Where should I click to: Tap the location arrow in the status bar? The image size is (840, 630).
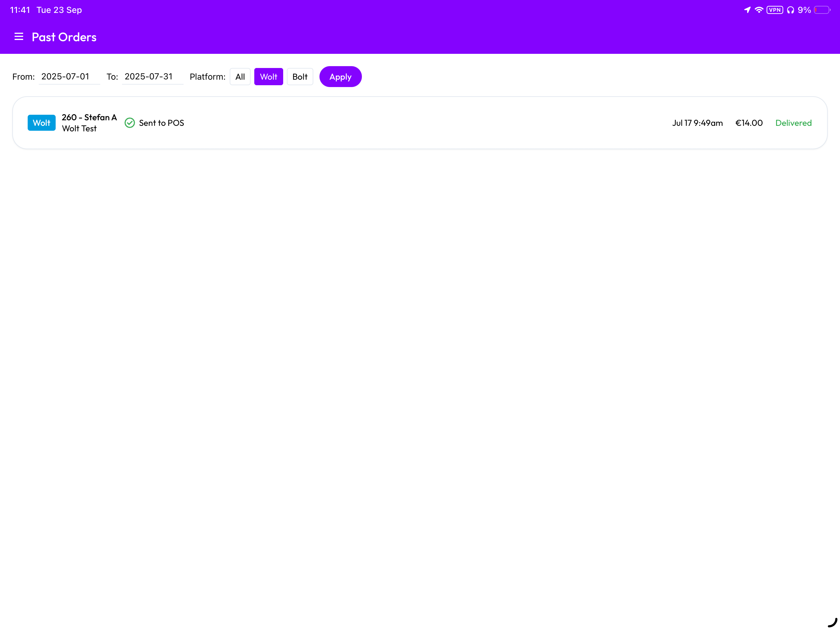(x=747, y=10)
